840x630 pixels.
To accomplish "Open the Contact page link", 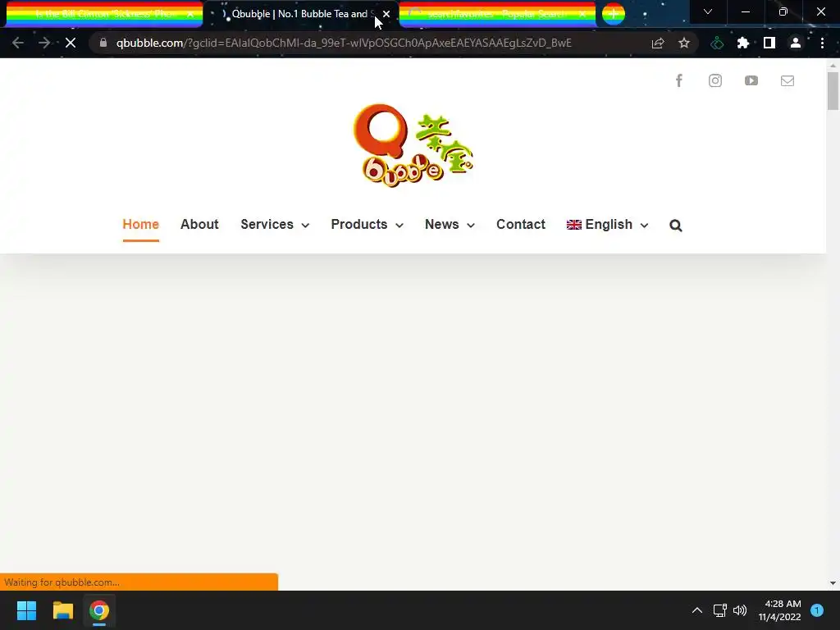I will (x=521, y=225).
